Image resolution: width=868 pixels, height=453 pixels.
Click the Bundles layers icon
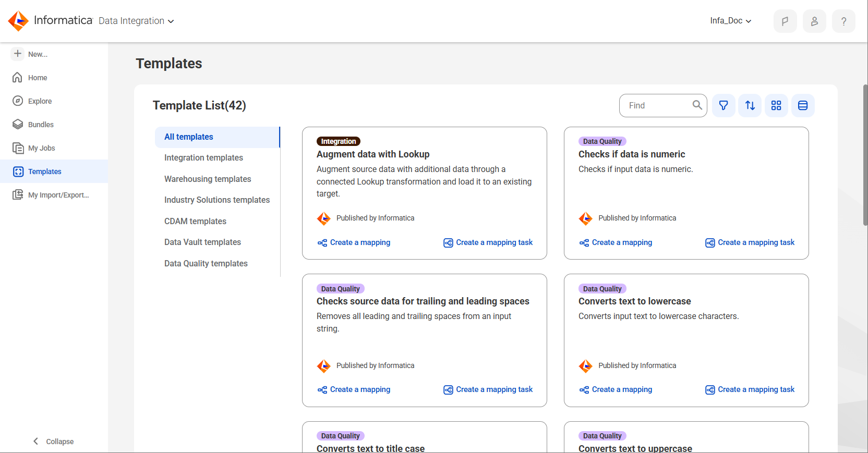pos(18,125)
